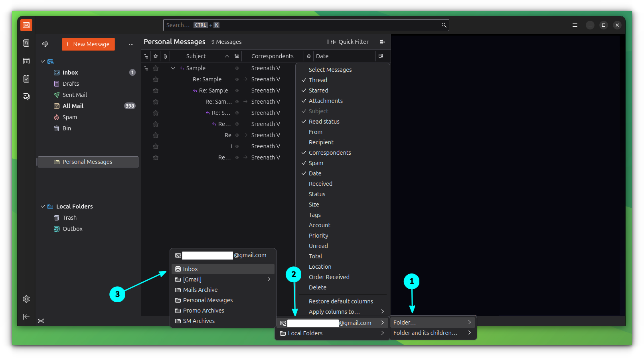Open the Address Book sidebar icon
The height and width of the screenshot is (358, 644).
[x=26, y=43]
